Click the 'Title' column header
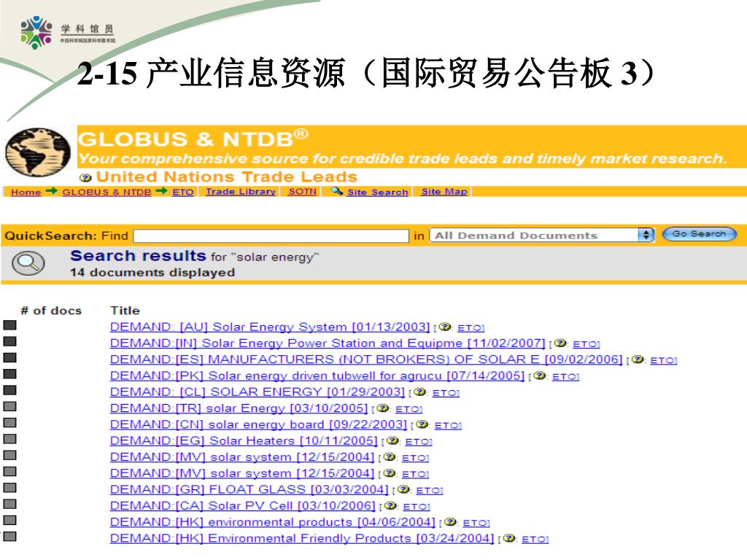The image size is (747, 560). tap(125, 311)
